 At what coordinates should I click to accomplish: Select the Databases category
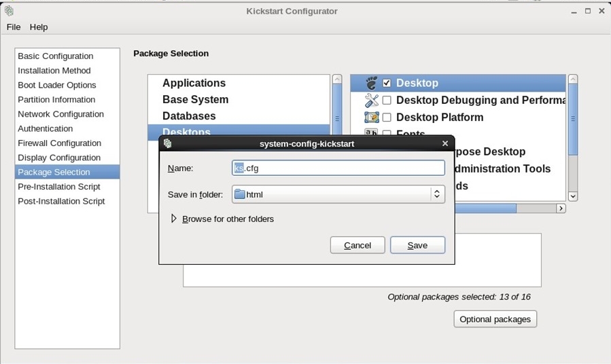tap(239, 115)
